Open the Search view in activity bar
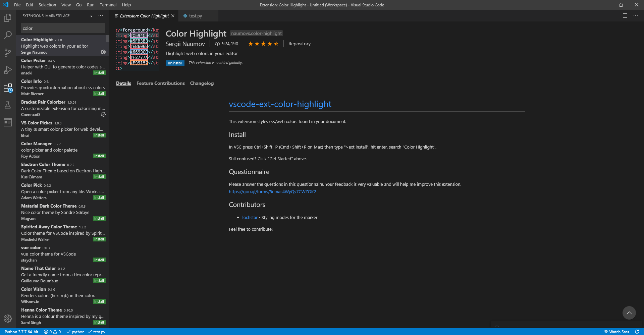This screenshot has width=644, height=335. click(8, 35)
